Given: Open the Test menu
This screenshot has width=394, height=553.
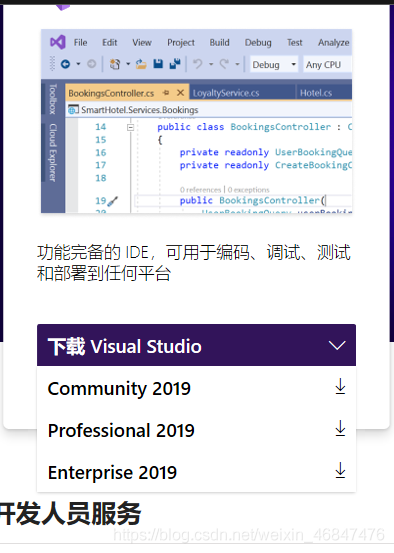Looking at the screenshot, I should [x=295, y=43].
